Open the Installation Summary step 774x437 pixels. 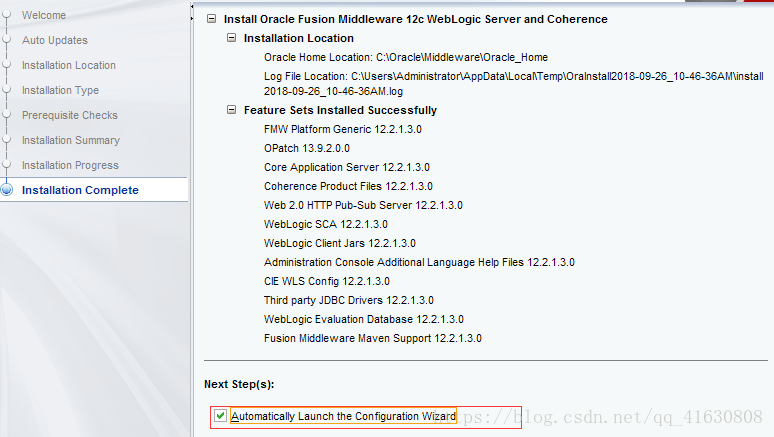click(71, 140)
